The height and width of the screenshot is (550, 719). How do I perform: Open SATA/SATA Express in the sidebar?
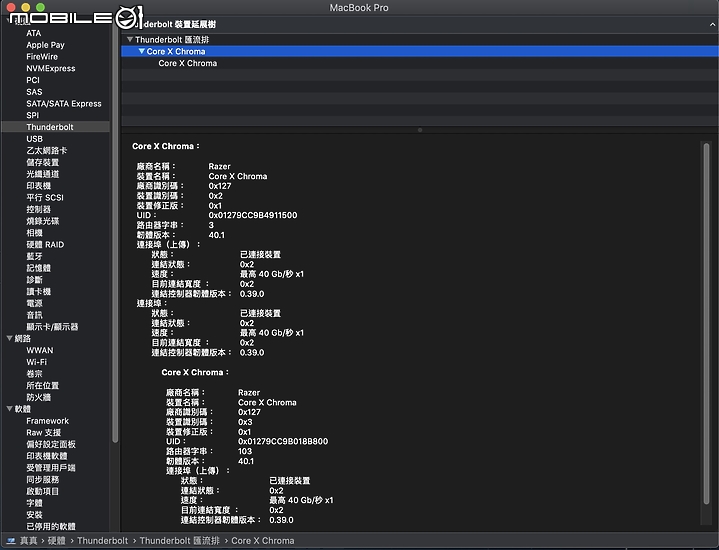(x=64, y=104)
